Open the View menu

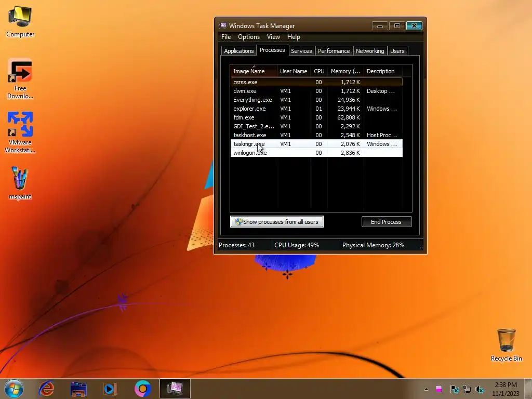[x=273, y=37]
